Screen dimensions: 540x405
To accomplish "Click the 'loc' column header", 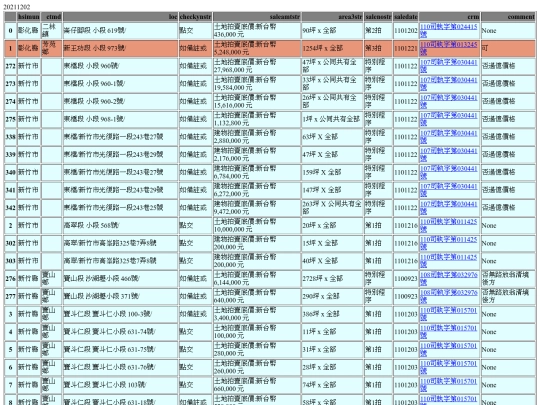I will click(x=121, y=17).
